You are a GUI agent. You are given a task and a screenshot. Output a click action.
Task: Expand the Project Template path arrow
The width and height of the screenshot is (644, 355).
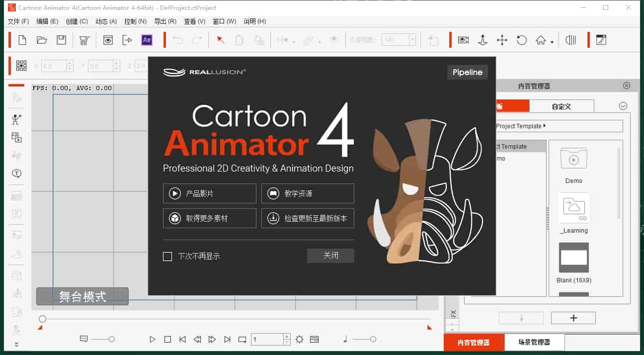click(x=545, y=126)
